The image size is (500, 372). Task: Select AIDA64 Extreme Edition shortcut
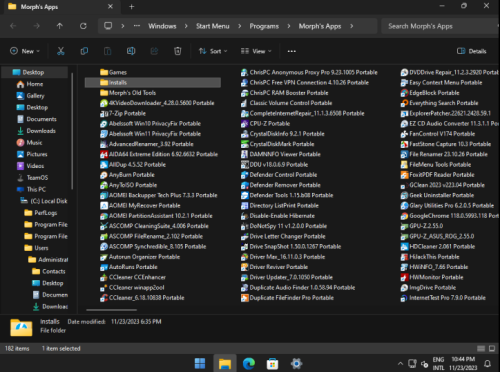[x=159, y=154]
